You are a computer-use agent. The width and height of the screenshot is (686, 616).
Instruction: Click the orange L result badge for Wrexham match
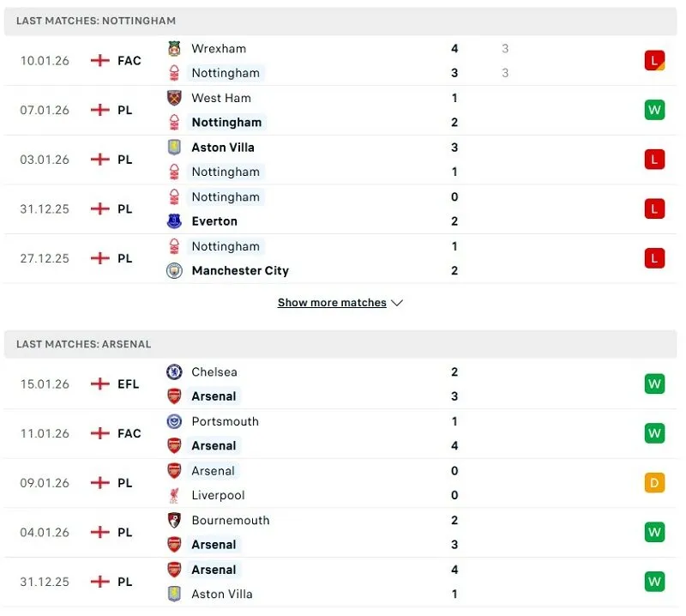[x=653, y=61]
